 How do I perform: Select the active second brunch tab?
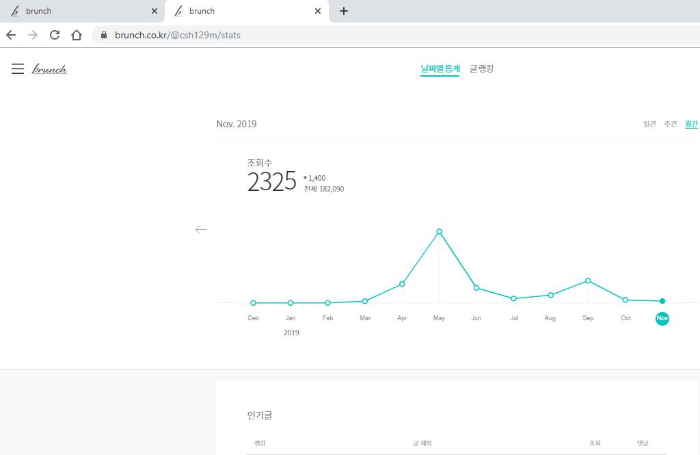tap(247, 11)
